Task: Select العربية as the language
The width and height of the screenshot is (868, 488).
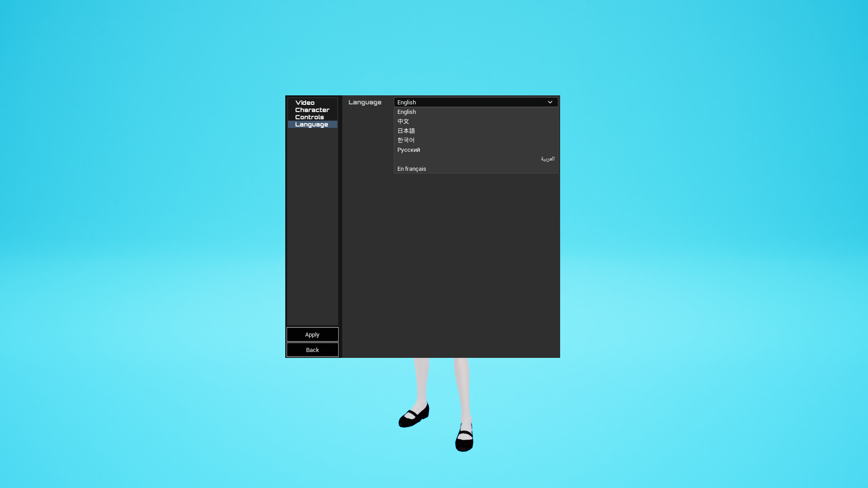Action: coord(547,159)
